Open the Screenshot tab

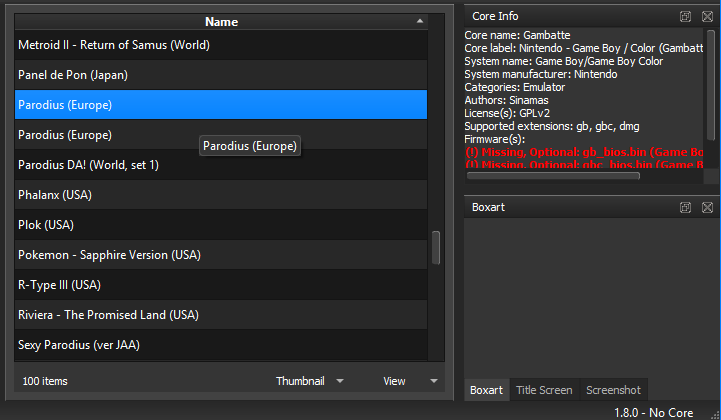point(613,390)
